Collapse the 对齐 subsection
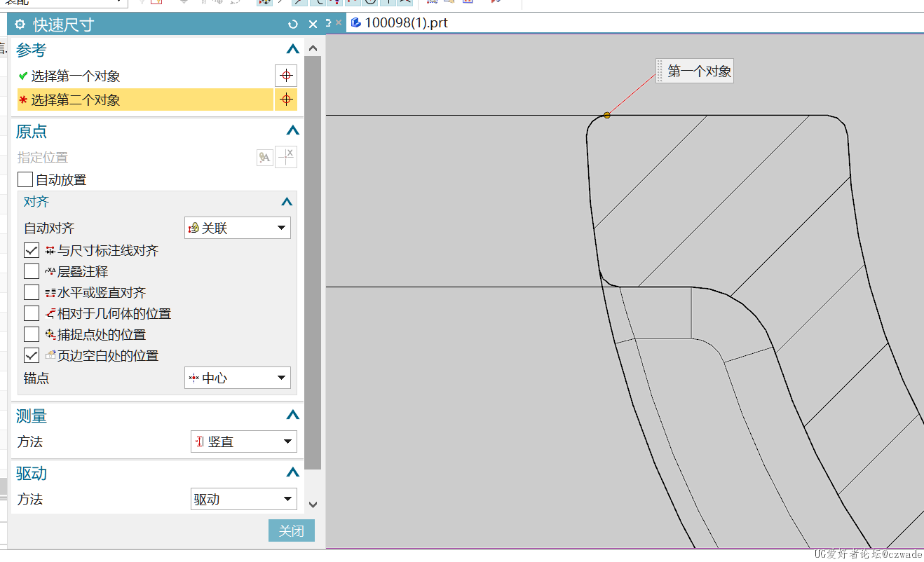The image size is (924, 562). [x=286, y=202]
